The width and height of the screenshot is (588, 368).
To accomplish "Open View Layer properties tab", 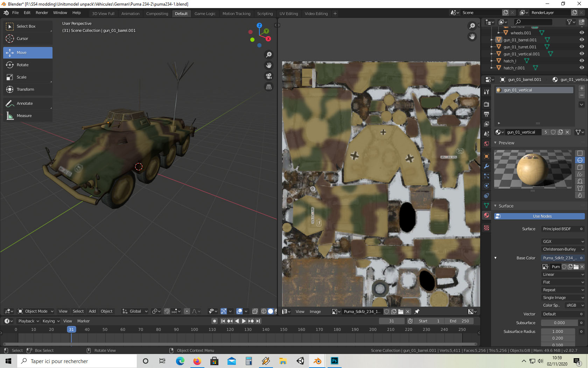I will (x=486, y=124).
